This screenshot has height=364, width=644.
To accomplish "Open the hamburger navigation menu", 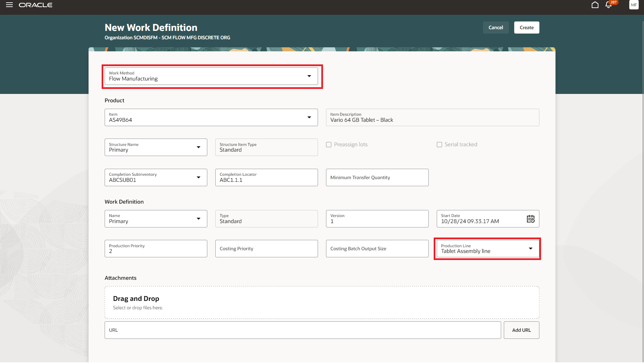I will [9, 5].
